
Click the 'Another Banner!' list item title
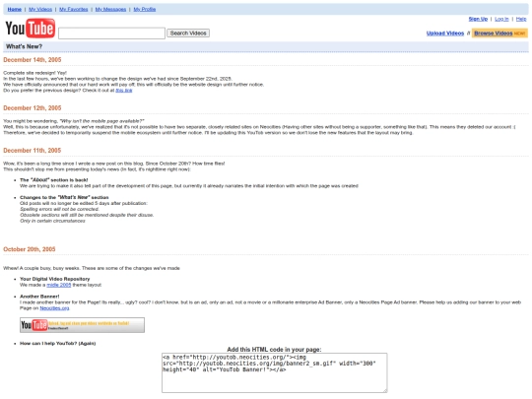point(39,297)
